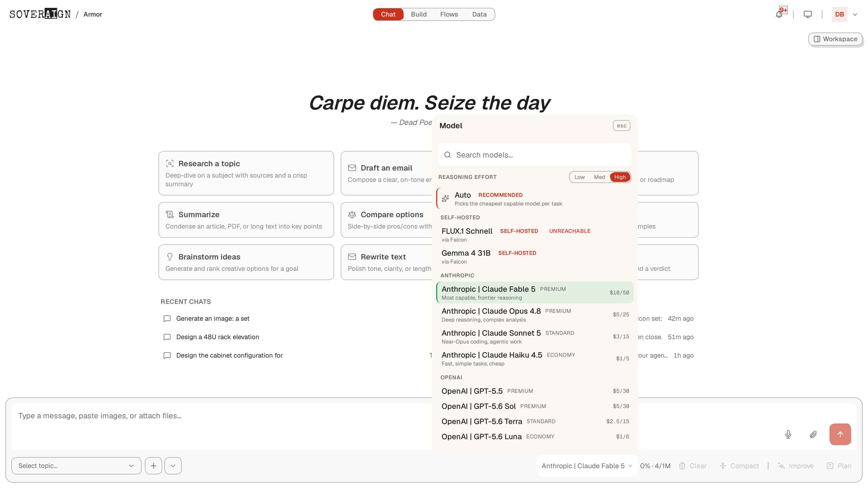Open the notifications bell

pos(779,14)
